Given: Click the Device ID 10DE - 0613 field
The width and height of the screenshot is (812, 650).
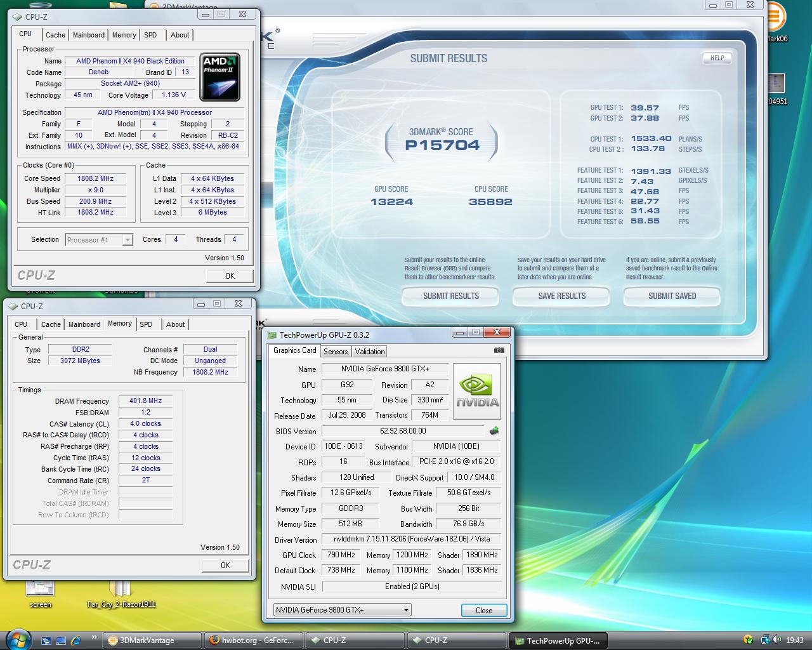Looking at the screenshot, I should (x=343, y=446).
